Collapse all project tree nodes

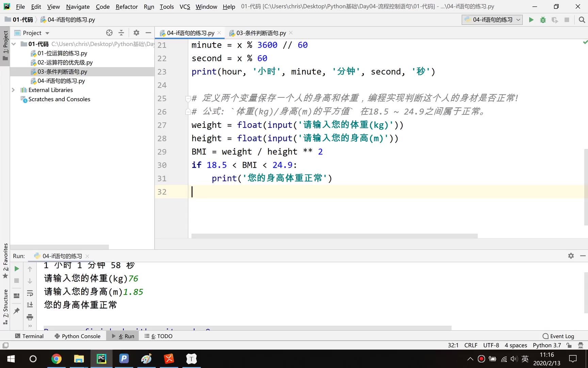[x=121, y=32]
